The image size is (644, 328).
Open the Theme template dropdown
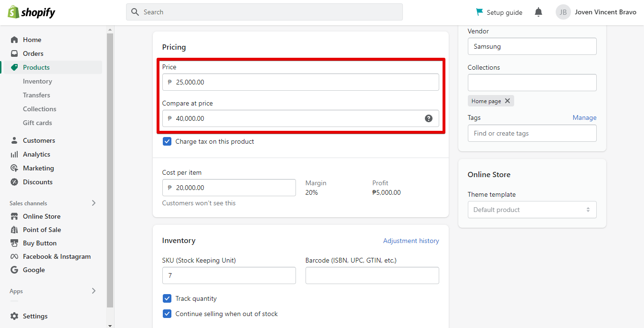coord(532,210)
